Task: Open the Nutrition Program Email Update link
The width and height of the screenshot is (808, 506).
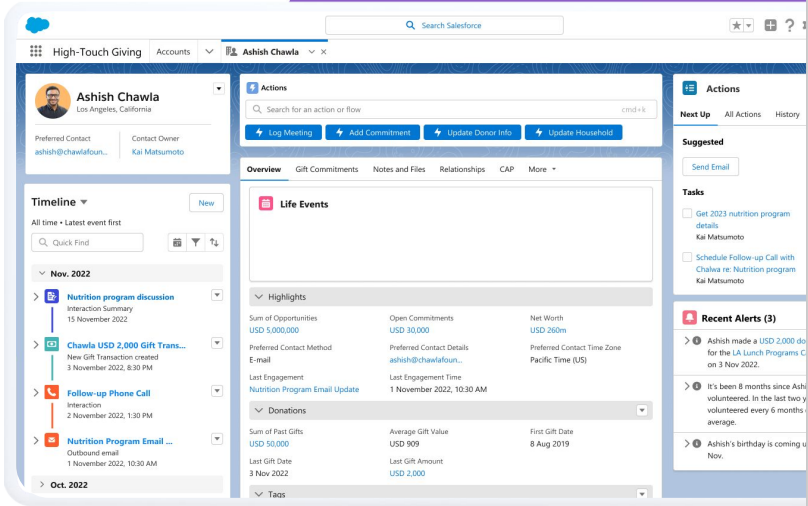Action: [x=304, y=390]
